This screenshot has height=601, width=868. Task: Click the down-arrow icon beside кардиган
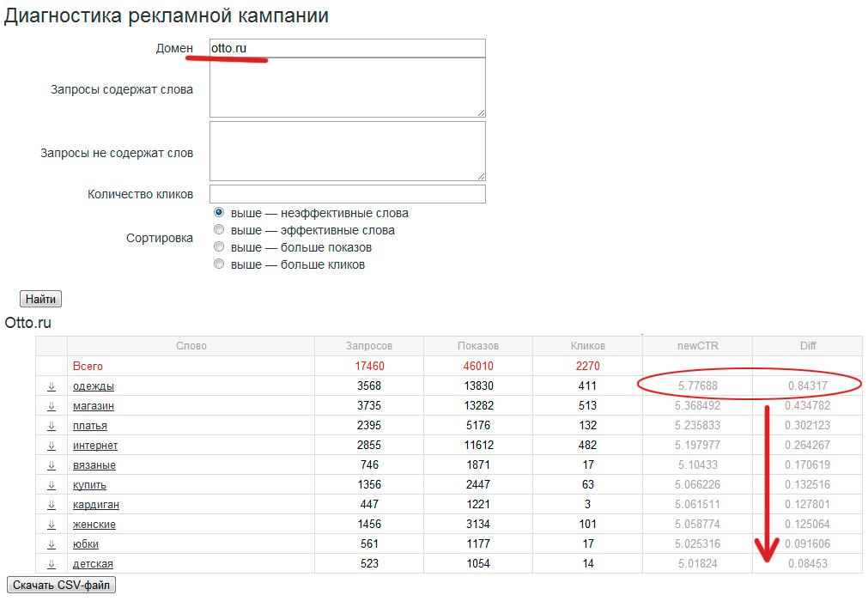pos(52,505)
